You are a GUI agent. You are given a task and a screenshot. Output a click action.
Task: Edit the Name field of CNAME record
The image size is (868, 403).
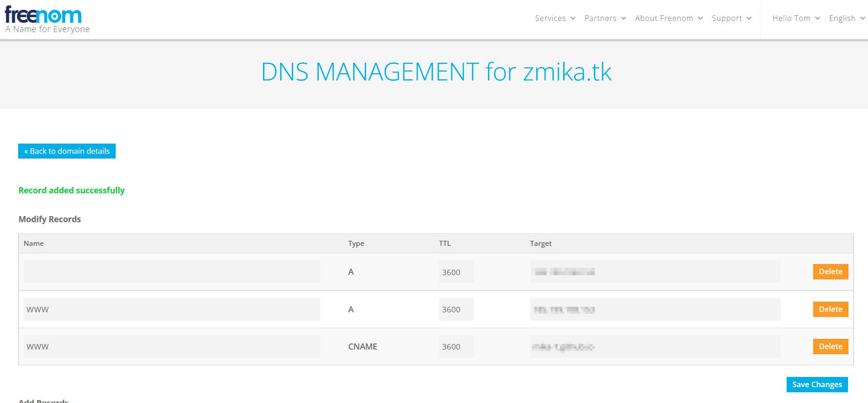[x=171, y=346]
